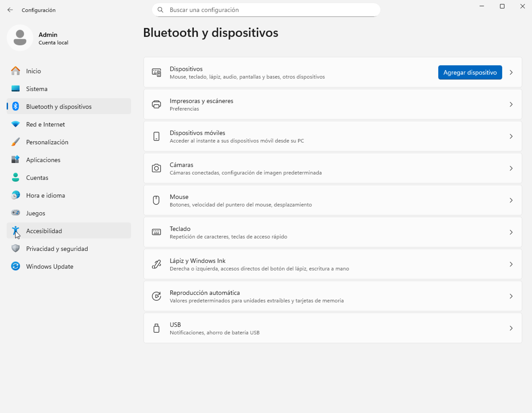Click the Dispositivos card title

coord(186,69)
